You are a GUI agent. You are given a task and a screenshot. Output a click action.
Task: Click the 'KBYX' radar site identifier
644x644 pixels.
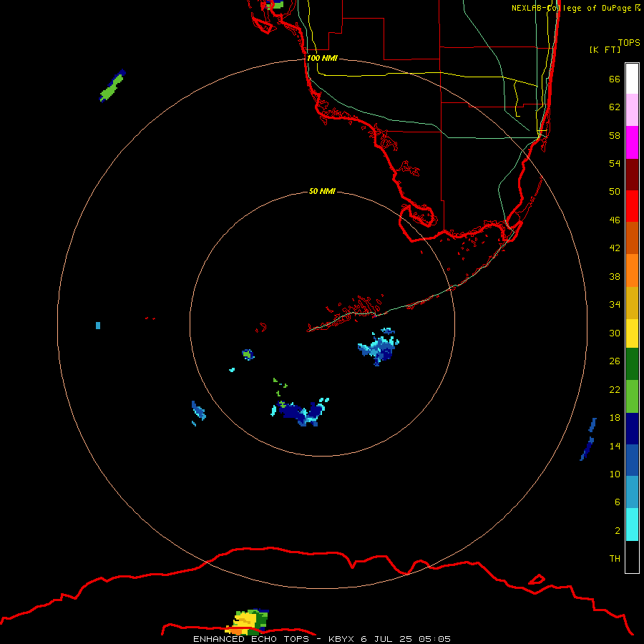[341, 639]
